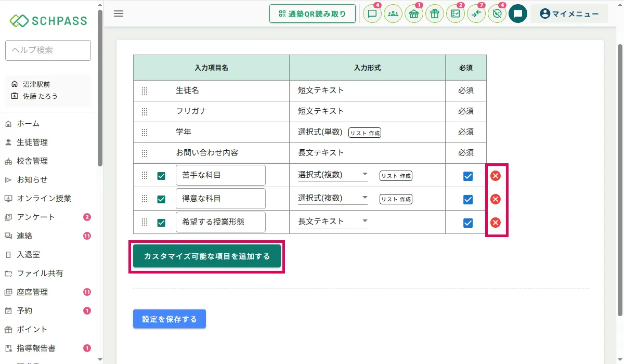Click the gift icon in top toolbar
Viewport: 624px width, 364px height.
[x=435, y=14]
